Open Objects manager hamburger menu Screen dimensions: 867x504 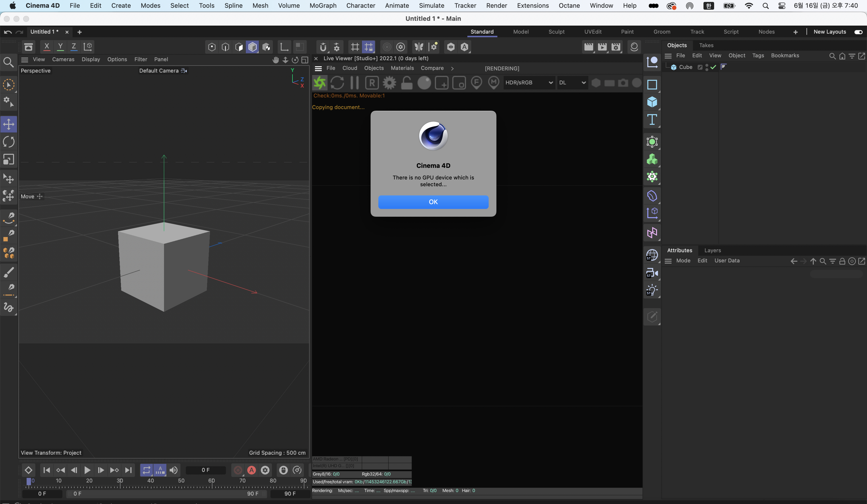[x=668, y=56]
